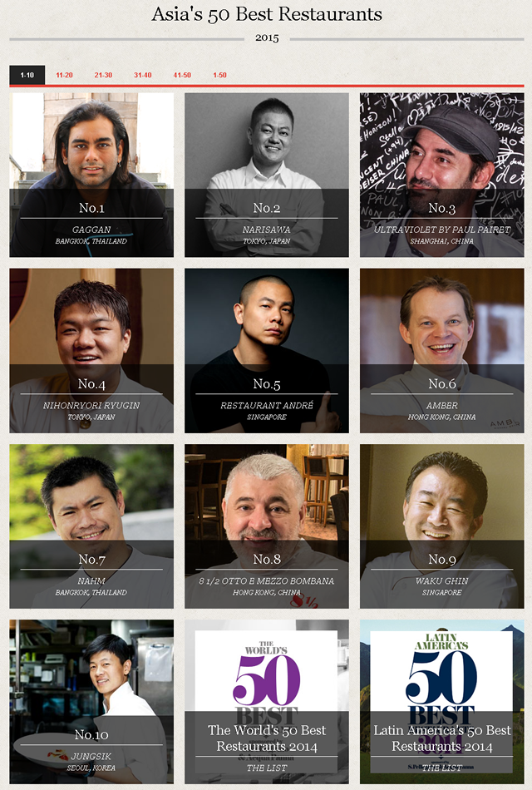Open the No.7 Nahm Bangkok tile
This screenshot has height=790, width=532.
91,526
